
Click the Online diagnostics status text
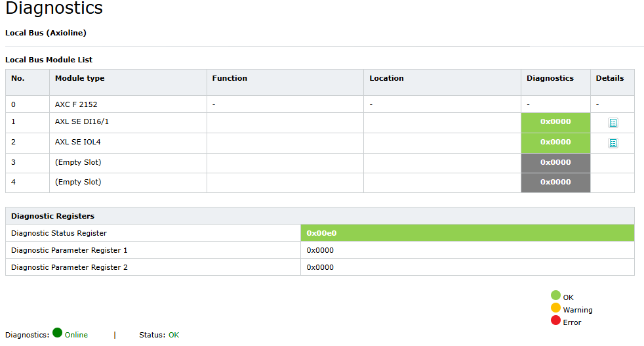pos(76,335)
